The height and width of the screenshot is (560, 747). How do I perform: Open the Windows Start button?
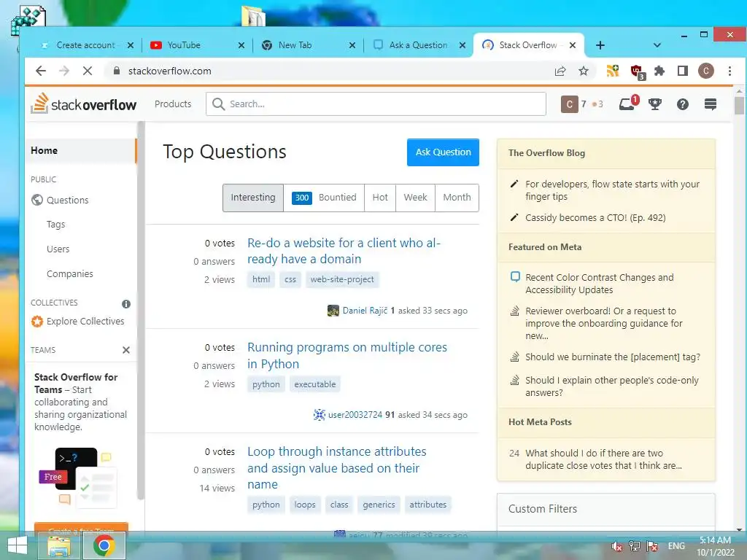click(18, 545)
